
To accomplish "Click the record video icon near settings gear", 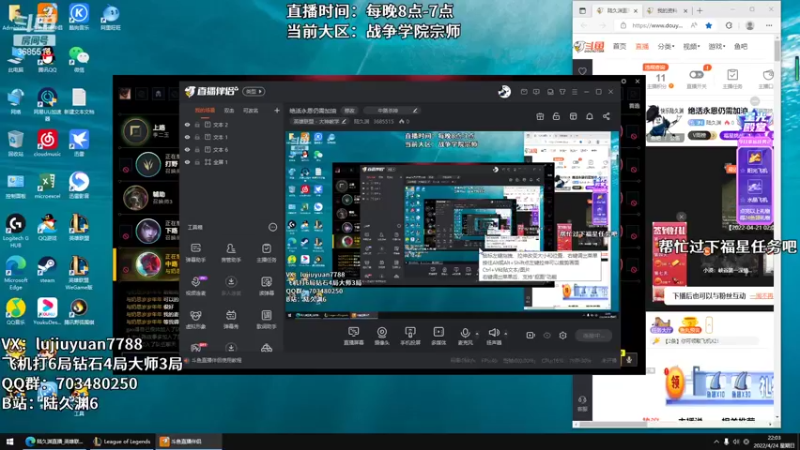I will [x=530, y=335].
